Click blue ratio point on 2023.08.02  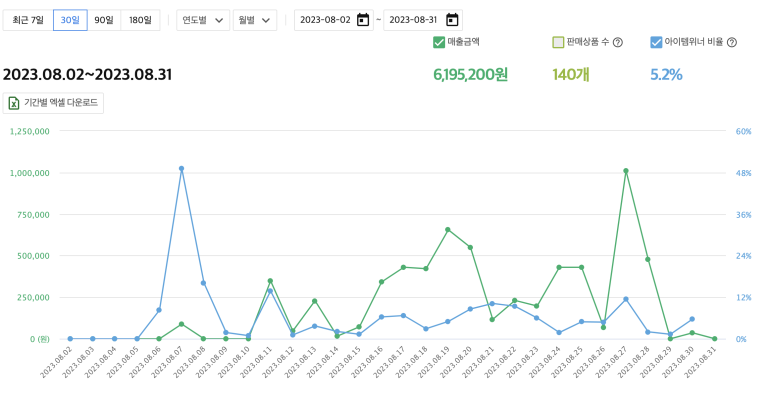coord(70,339)
